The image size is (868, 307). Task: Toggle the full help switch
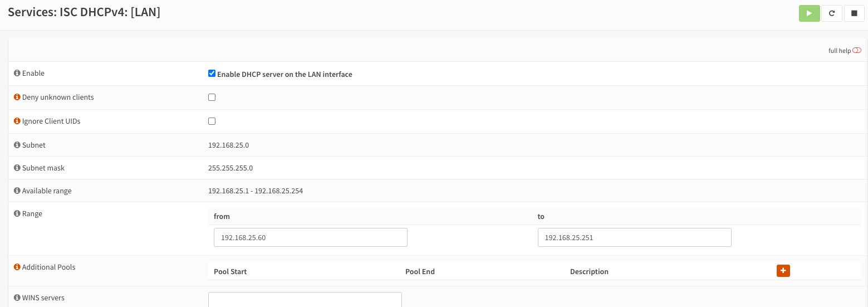(857, 51)
